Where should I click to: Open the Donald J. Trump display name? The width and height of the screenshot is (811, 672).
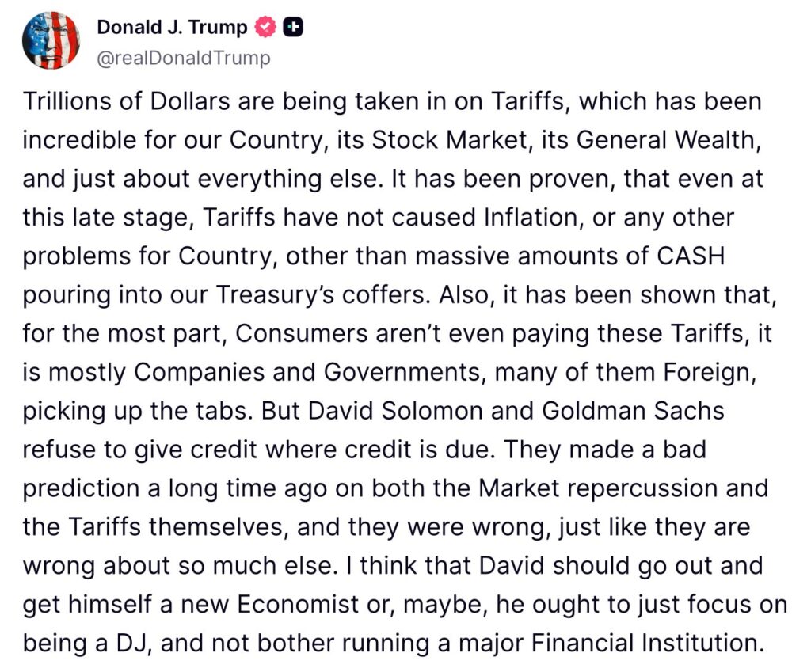pyautogui.click(x=172, y=27)
